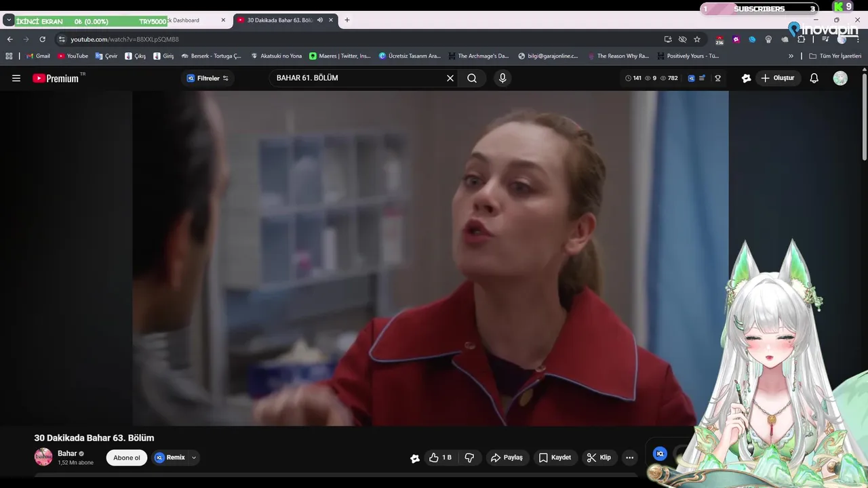This screenshot has width=868, height=488.
Task: Open the lightbulb extension icon
Action: coord(768,39)
